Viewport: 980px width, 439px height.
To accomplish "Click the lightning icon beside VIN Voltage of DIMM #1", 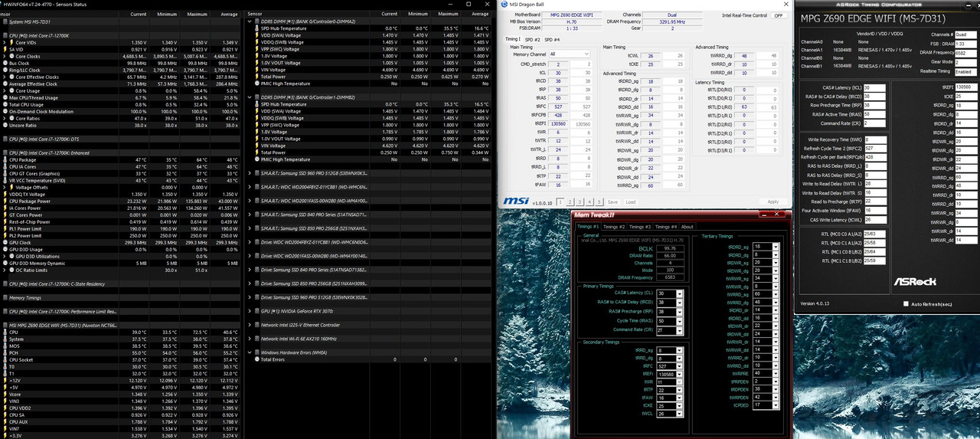I will click(256, 70).
